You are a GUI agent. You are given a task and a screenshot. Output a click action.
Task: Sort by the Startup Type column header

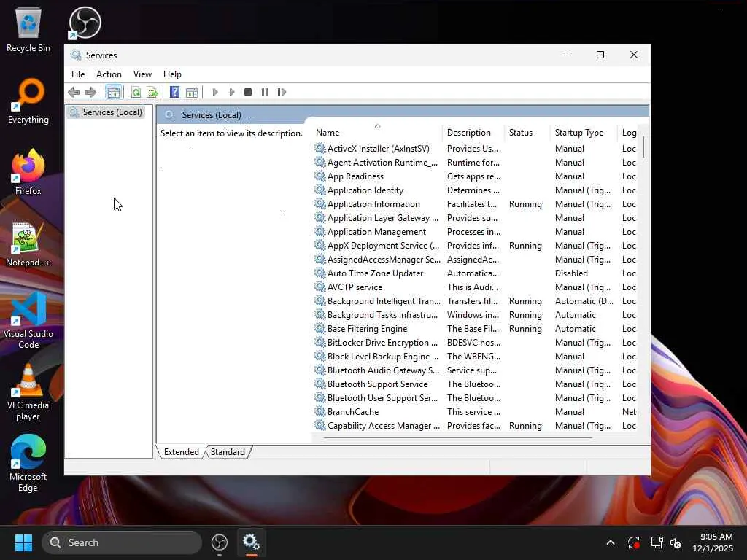click(x=578, y=133)
